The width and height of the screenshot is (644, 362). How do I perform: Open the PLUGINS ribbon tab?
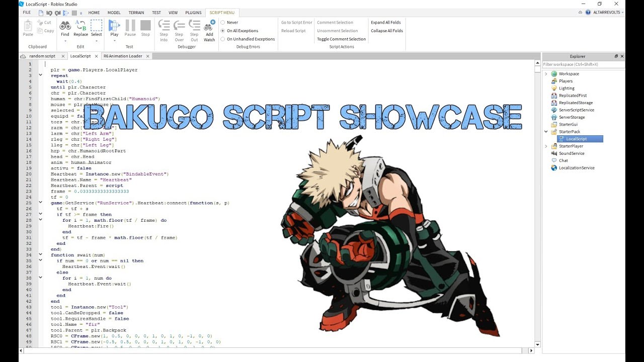tap(193, 13)
